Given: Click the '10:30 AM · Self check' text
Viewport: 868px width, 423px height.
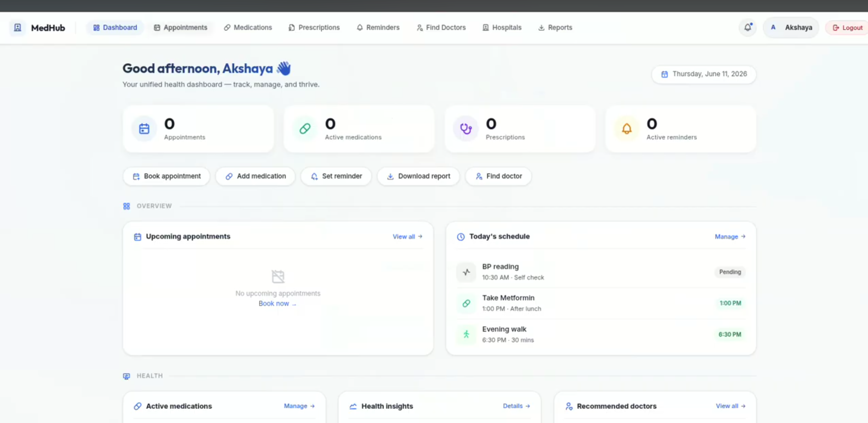Looking at the screenshot, I should coord(513,277).
